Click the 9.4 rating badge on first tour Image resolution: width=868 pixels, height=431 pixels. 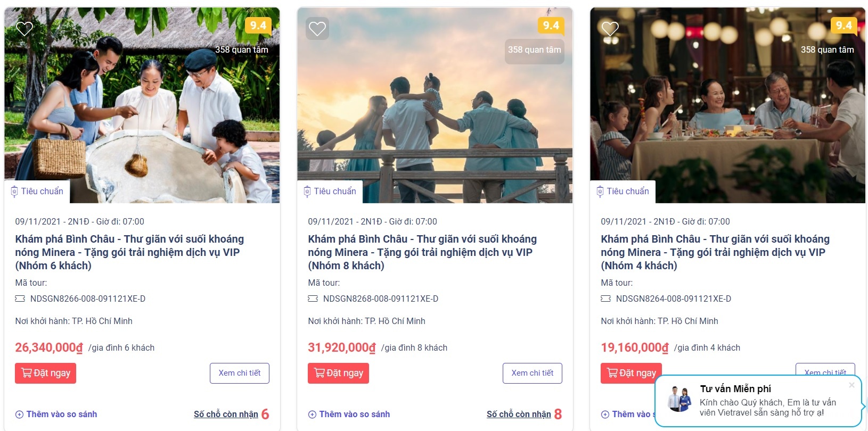[258, 26]
